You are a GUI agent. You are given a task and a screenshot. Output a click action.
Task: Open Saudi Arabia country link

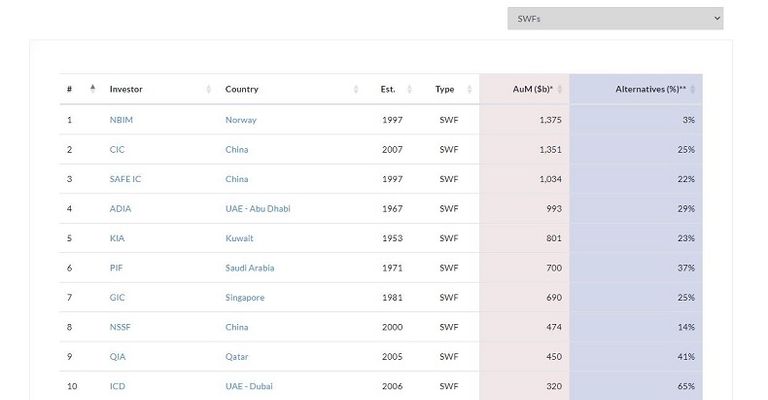249,268
